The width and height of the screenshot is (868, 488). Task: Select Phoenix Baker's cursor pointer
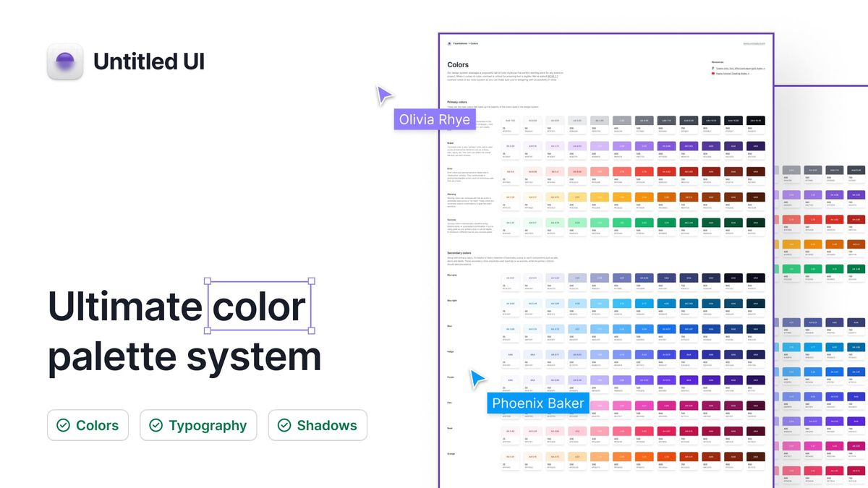(476, 377)
